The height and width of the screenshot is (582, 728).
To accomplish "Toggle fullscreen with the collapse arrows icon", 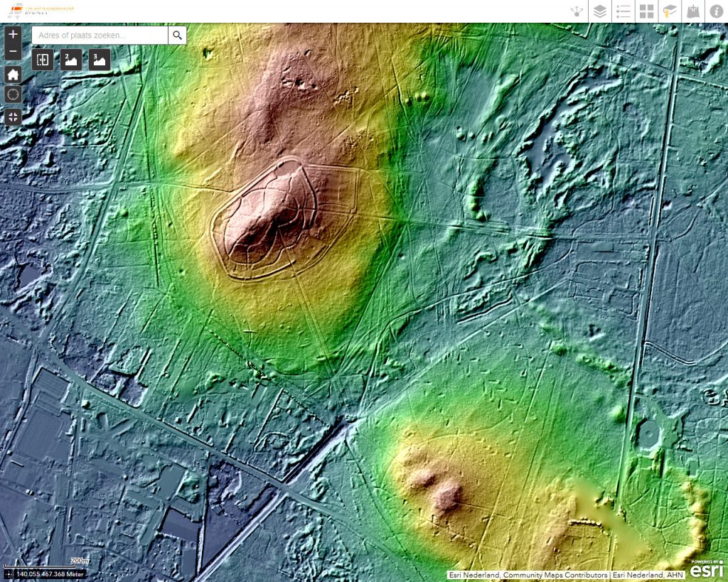I will pos(13,117).
